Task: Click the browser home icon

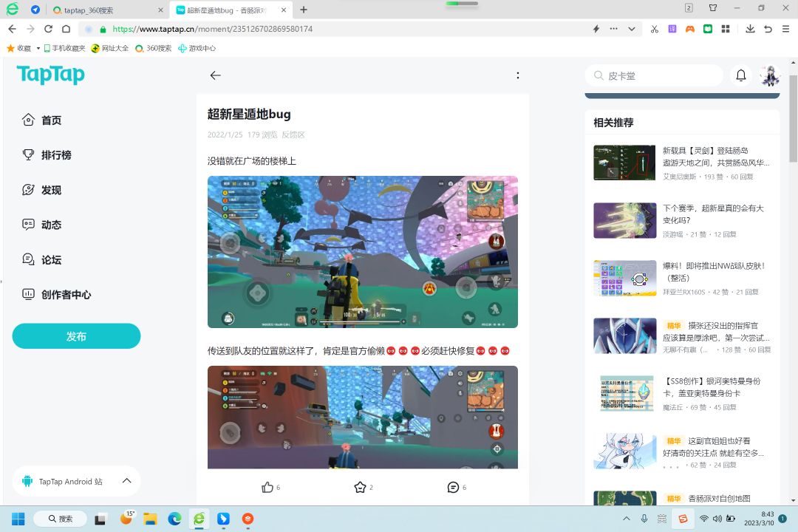Action: pos(66,29)
